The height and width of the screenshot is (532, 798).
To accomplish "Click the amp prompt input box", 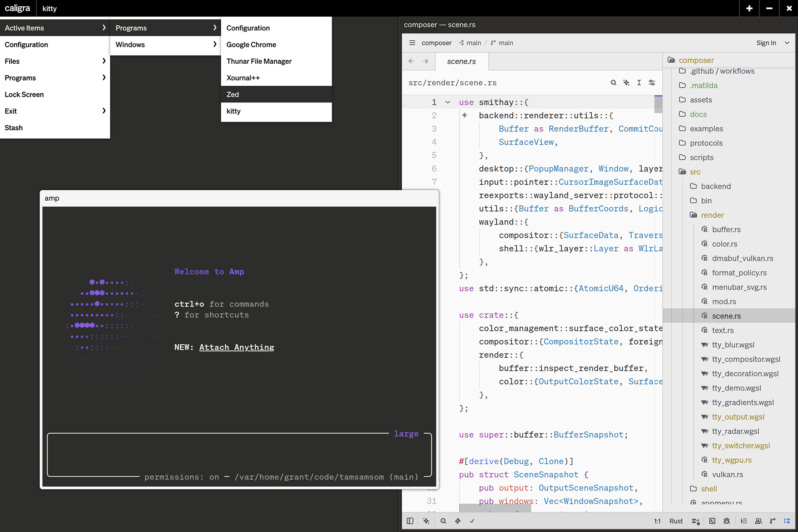I will coord(239,455).
